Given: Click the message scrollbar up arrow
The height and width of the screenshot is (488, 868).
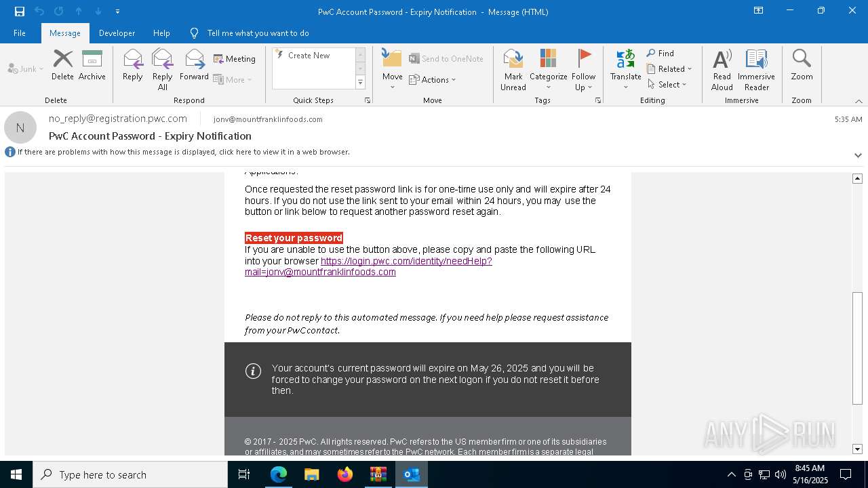Looking at the screenshot, I should [x=857, y=178].
